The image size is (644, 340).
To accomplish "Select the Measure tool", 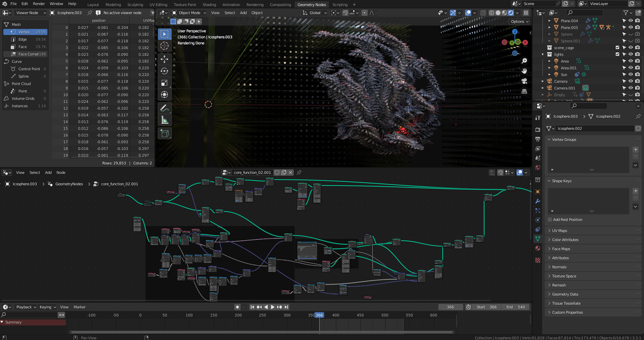I will coord(164,120).
